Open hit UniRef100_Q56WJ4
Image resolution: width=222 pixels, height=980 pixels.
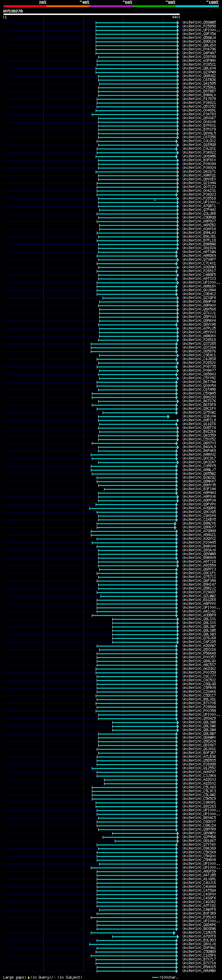click(199, 38)
